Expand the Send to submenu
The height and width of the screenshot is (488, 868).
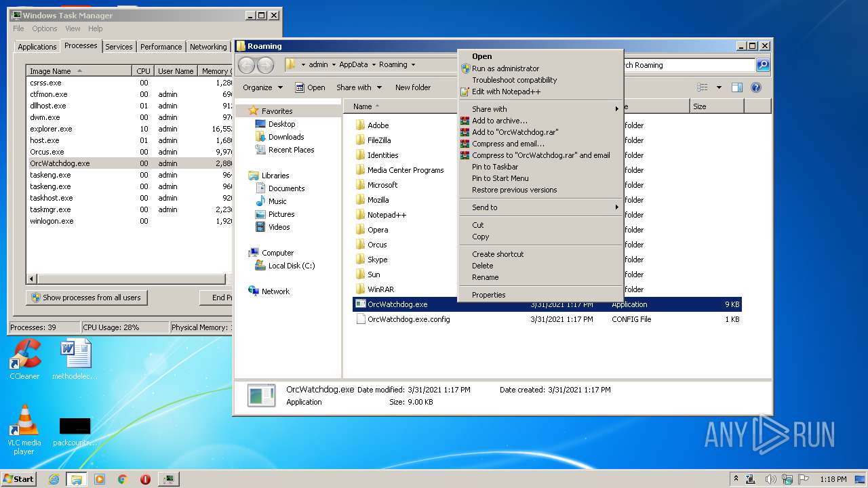540,207
